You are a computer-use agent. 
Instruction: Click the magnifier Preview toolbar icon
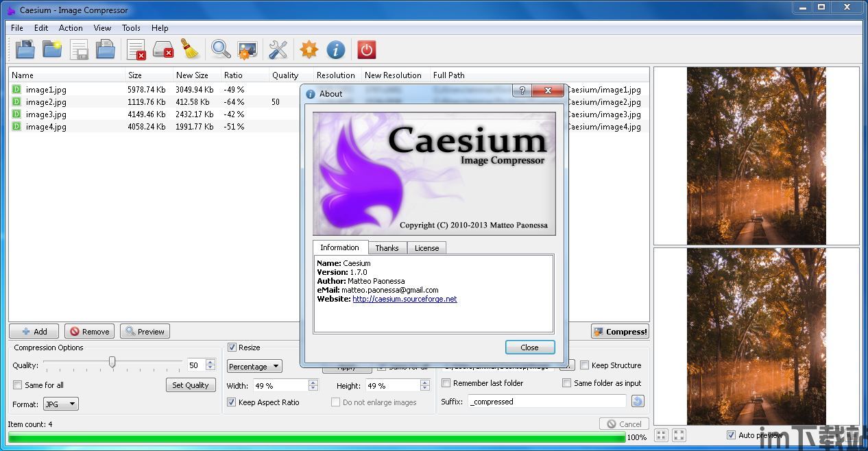(x=221, y=49)
